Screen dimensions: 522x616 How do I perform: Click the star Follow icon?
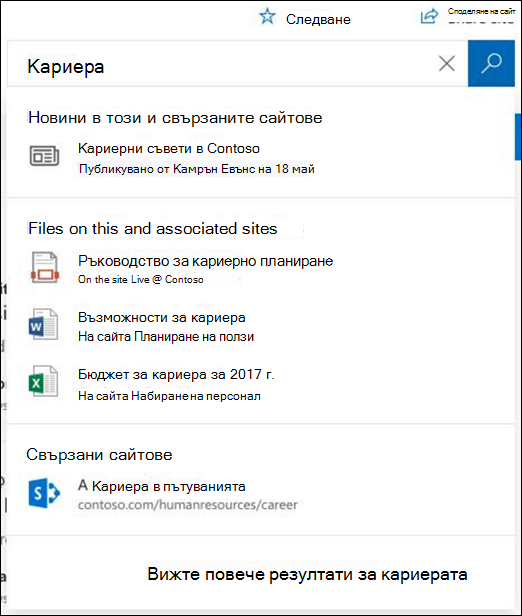pos(267,16)
